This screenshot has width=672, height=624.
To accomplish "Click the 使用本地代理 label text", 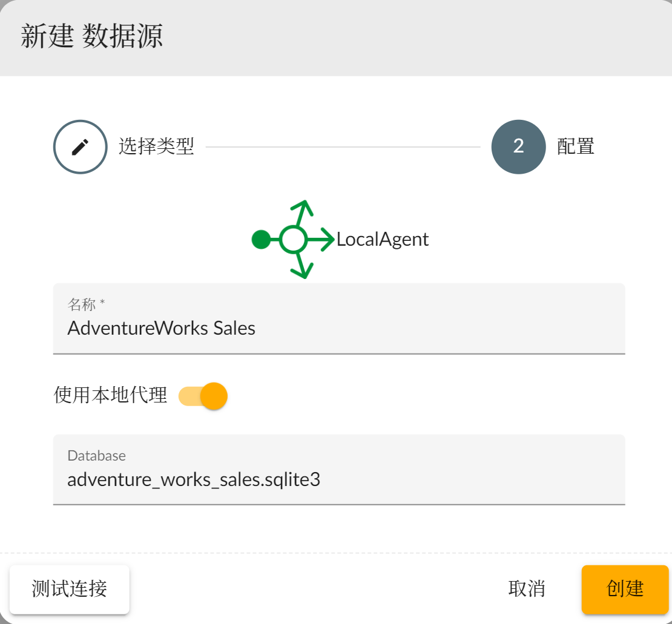I will pos(110,395).
